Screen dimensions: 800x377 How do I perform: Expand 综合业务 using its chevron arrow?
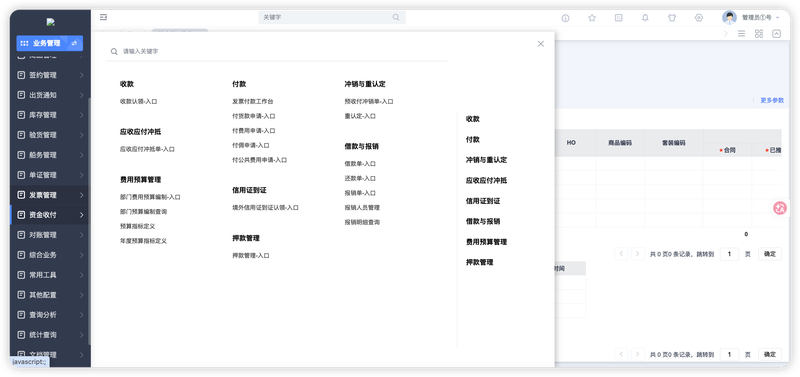(x=82, y=255)
